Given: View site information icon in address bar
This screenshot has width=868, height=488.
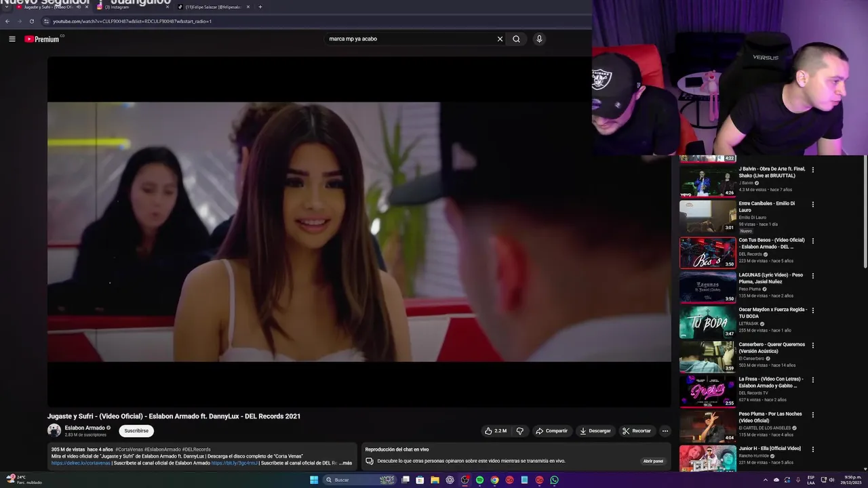Looking at the screenshot, I should click(46, 21).
